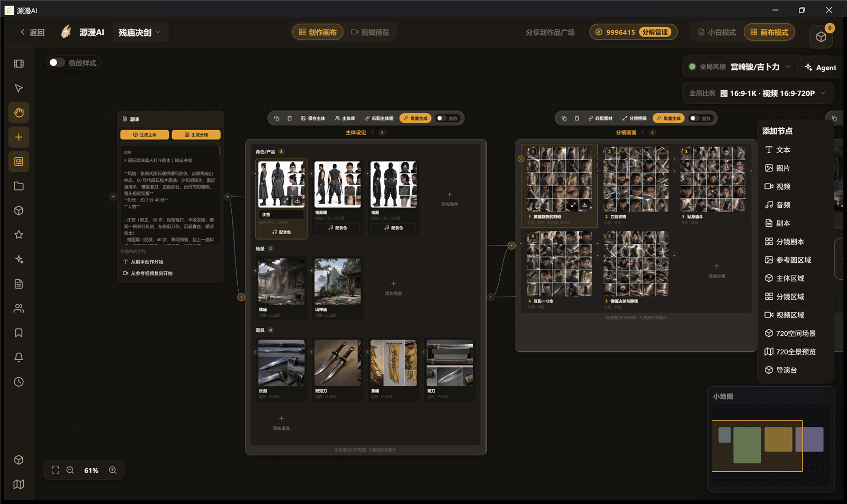847x504 pixels.
Task: Open 全局比例 ratio dropdown
Action: [758, 93]
